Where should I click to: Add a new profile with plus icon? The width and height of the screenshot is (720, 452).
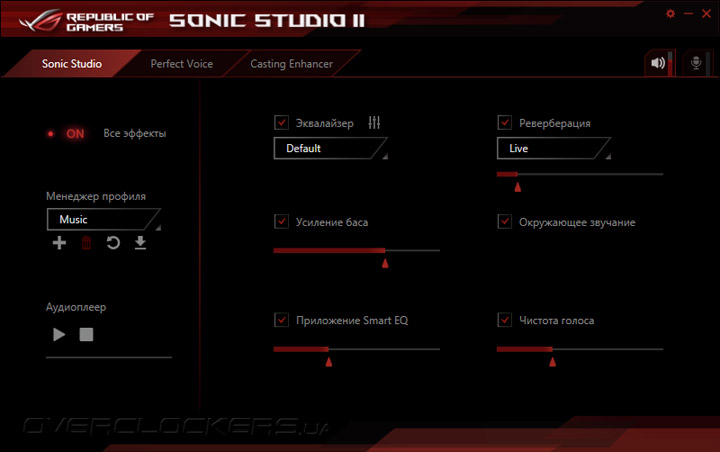[x=59, y=243]
